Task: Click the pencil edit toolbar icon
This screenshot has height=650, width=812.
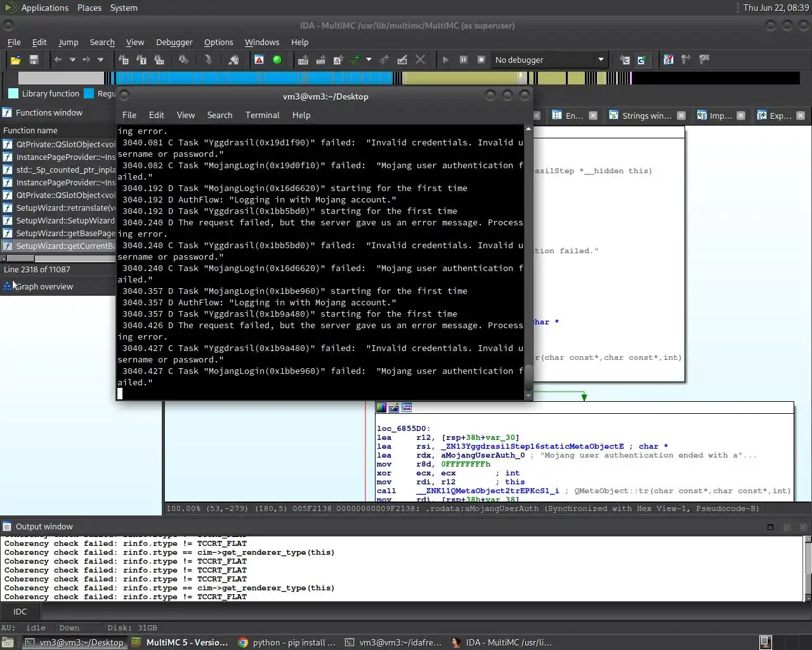Action: (402, 60)
